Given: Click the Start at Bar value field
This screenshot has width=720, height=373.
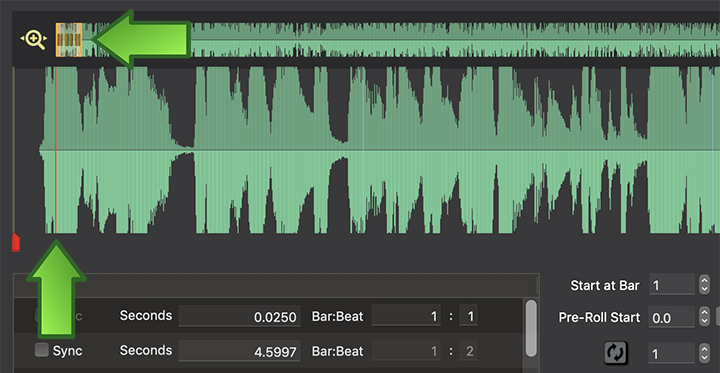Looking at the screenshot, I should coord(671,285).
